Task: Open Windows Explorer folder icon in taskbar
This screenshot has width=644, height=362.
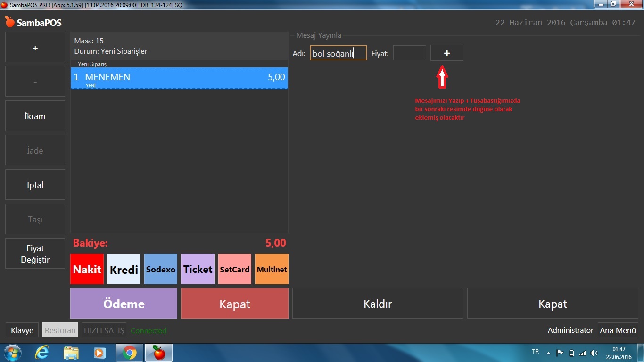Action: point(71,353)
